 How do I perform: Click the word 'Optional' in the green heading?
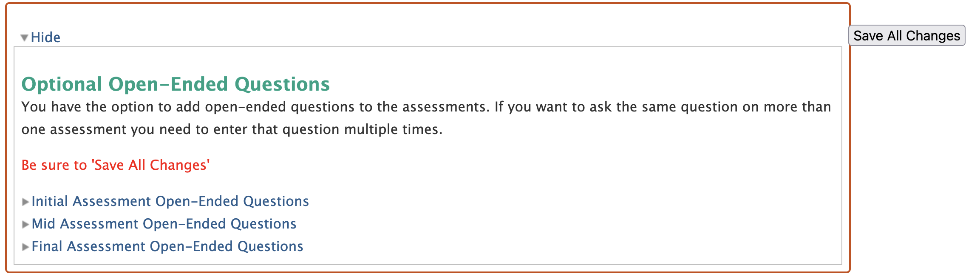(x=62, y=84)
